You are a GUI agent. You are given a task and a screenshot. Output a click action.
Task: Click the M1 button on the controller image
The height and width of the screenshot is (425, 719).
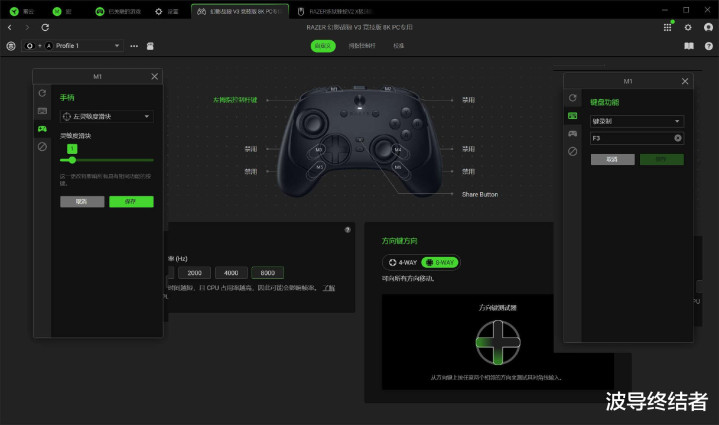click(x=334, y=88)
